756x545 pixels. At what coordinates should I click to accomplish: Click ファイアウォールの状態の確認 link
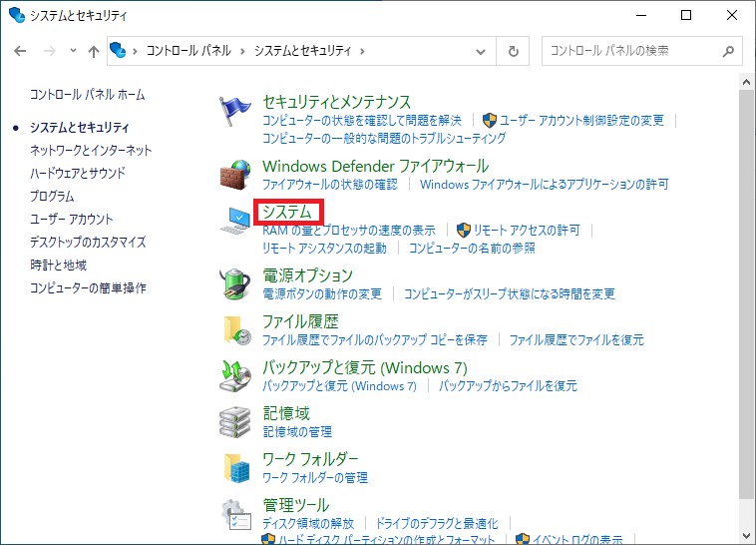[x=330, y=185]
